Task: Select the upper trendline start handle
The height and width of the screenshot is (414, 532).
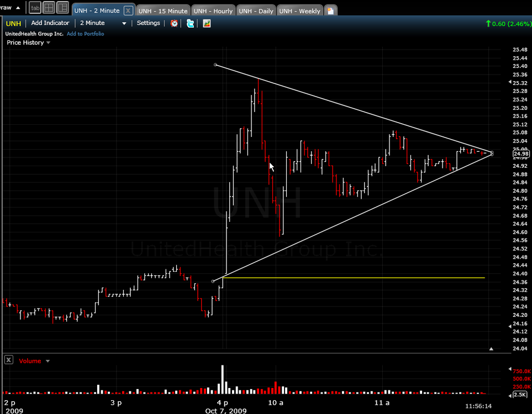Action: (x=215, y=65)
